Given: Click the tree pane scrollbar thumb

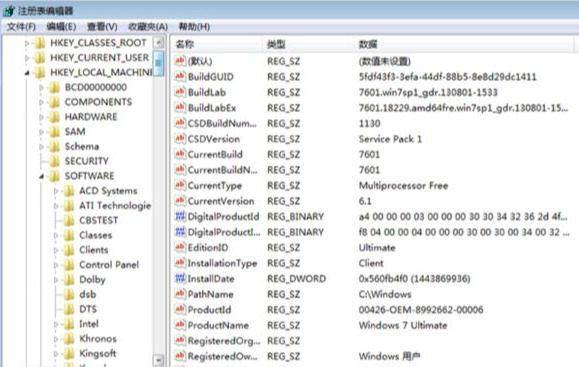Looking at the screenshot, I should pos(158,63).
